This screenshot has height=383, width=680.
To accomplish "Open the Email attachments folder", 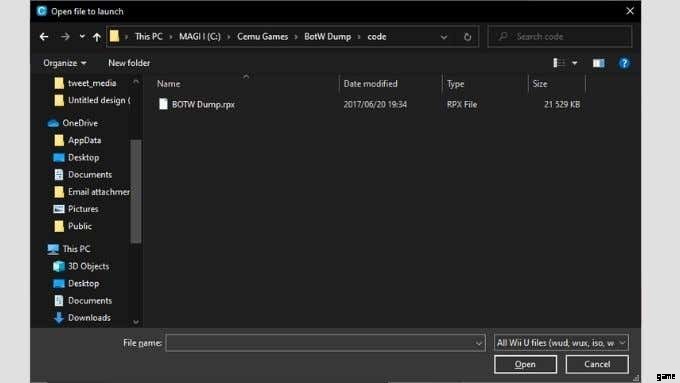I will (x=92, y=192).
